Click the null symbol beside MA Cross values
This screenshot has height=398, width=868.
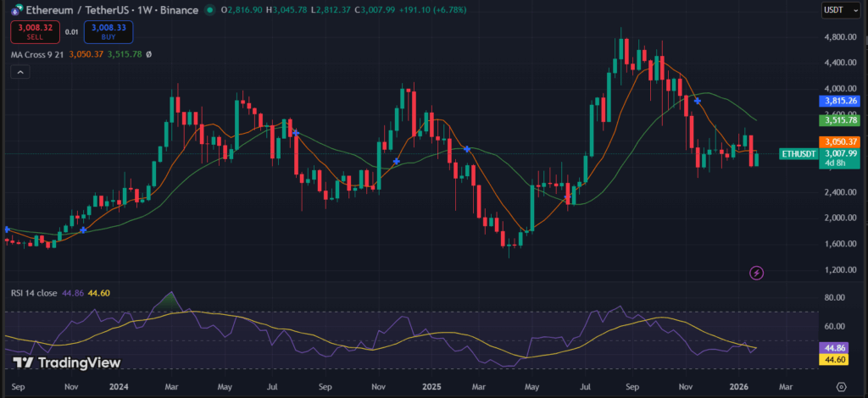click(x=149, y=54)
